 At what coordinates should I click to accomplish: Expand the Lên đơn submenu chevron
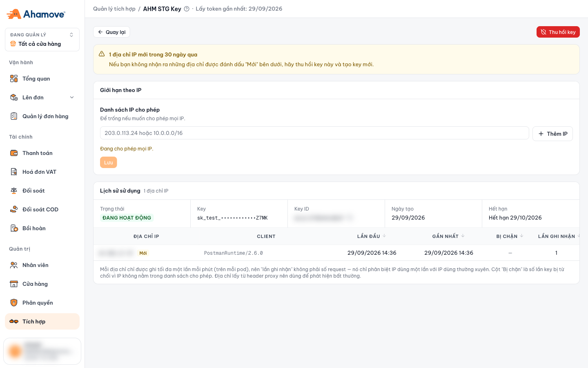[72, 97]
